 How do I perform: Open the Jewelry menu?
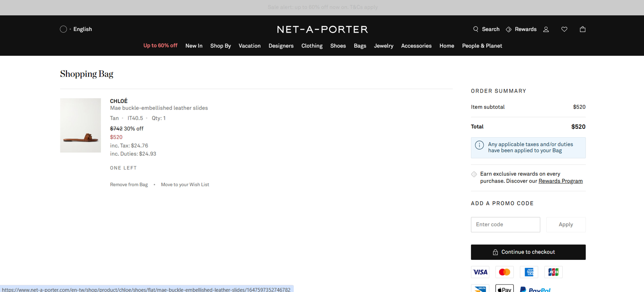coord(384,46)
